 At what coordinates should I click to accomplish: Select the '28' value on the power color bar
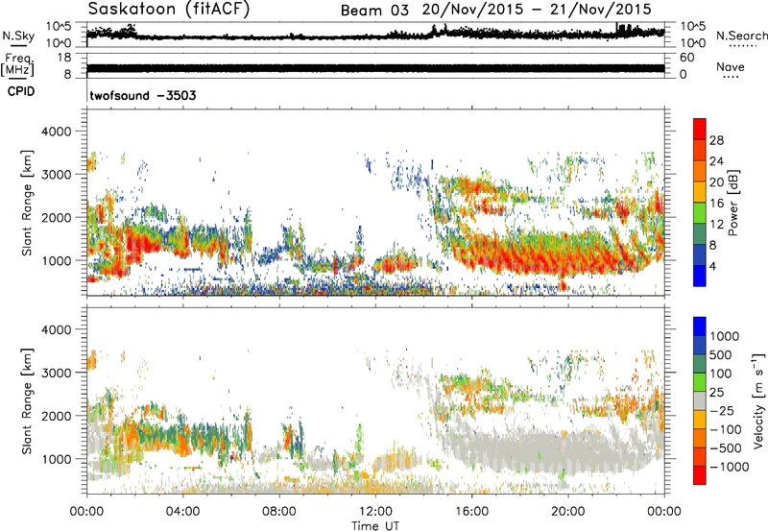[x=716, y=140]
